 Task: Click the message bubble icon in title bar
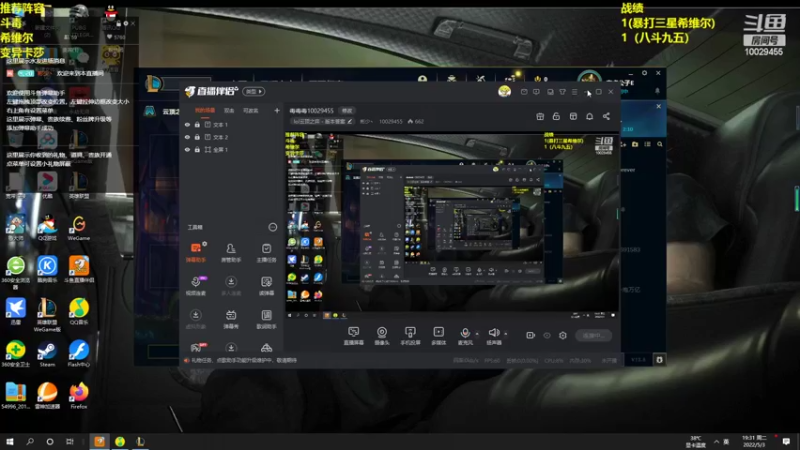536,92
